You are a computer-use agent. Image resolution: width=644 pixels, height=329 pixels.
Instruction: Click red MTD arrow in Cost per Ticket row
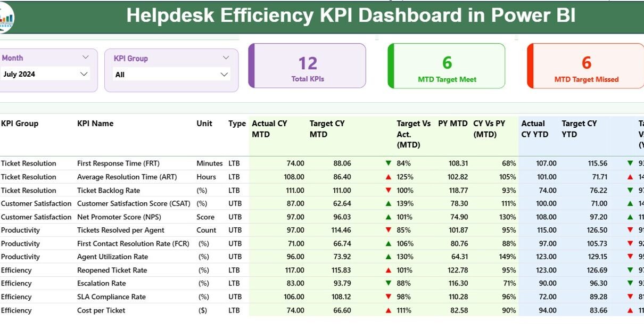click(389, 310)
